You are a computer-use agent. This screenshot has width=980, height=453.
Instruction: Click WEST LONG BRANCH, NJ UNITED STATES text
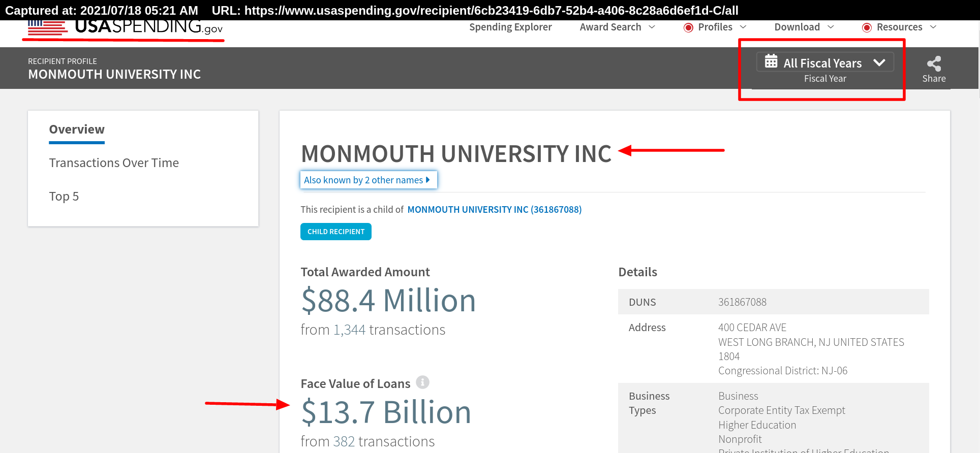coord(811,342)
